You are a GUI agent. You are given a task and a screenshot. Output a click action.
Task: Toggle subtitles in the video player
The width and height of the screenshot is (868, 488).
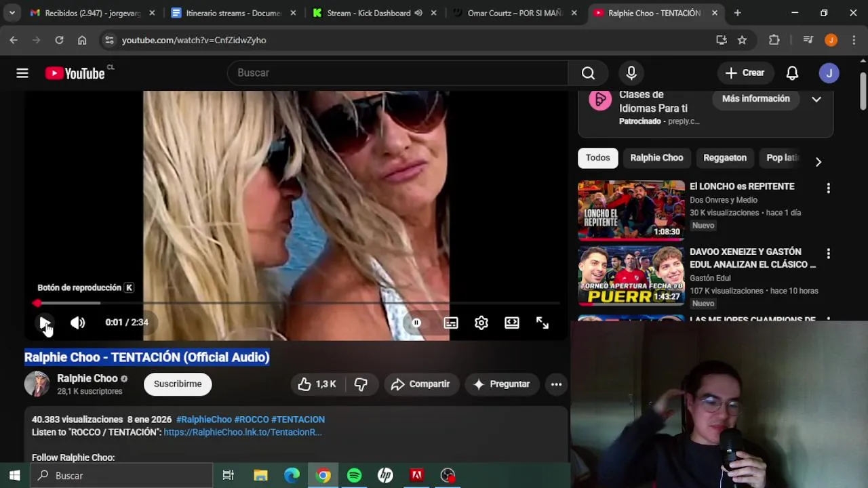pyautogui.click(x=451, y=323)
